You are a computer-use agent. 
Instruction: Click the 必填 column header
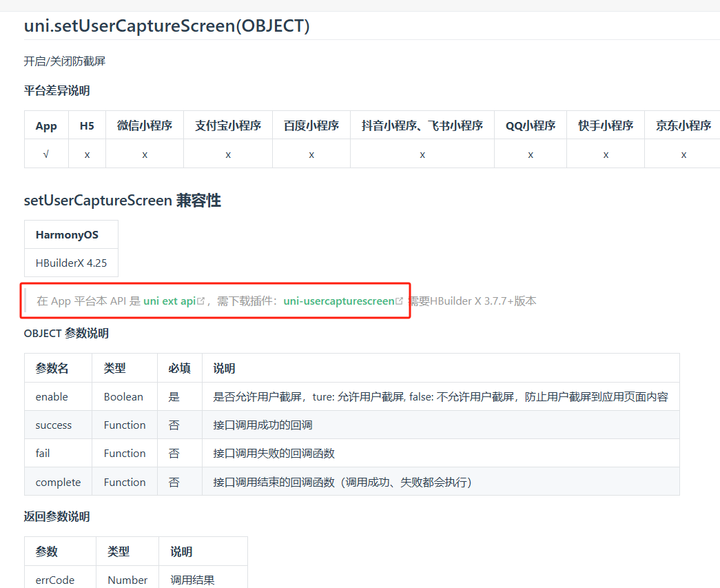click(180, 368)
